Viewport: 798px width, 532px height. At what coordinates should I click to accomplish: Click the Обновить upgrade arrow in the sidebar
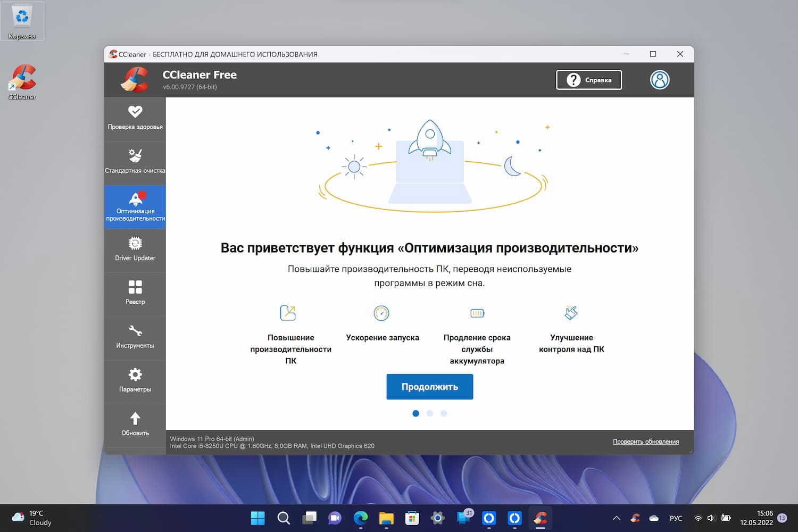[x=135, y=425]
